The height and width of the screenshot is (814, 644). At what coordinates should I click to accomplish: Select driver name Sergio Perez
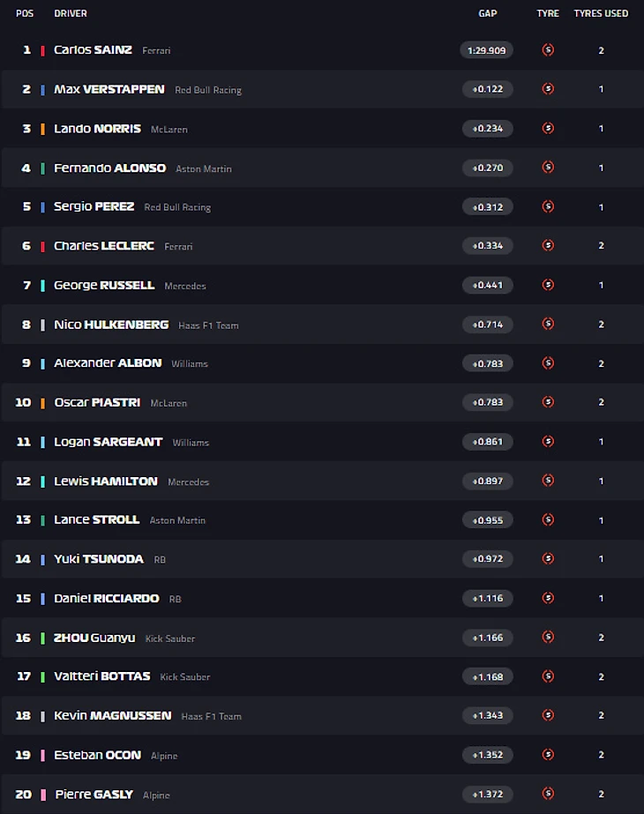(x=94, y=206)
